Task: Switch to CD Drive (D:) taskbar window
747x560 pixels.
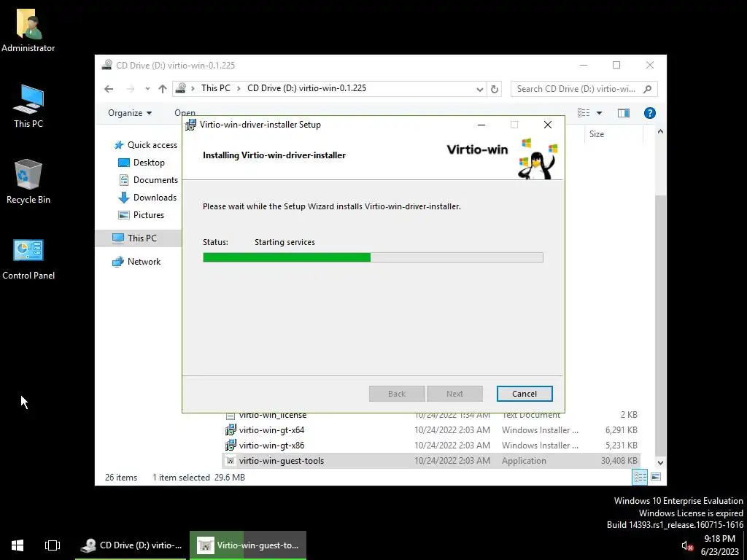Action: coord(131,545)
